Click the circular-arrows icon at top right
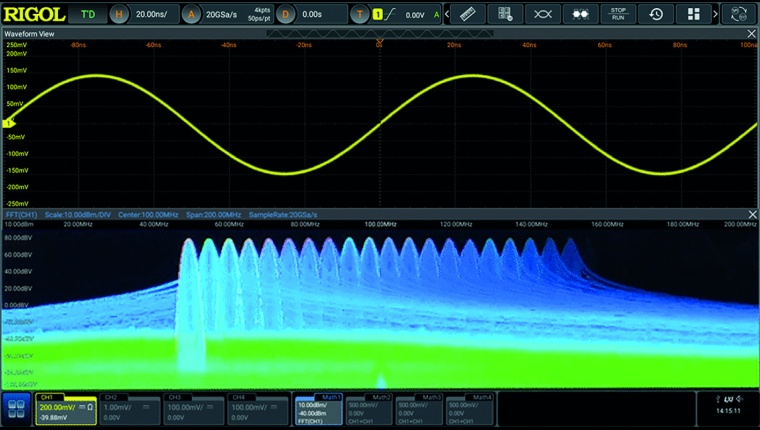The height and width of the screenshot is (430, 760). [739, 14]
